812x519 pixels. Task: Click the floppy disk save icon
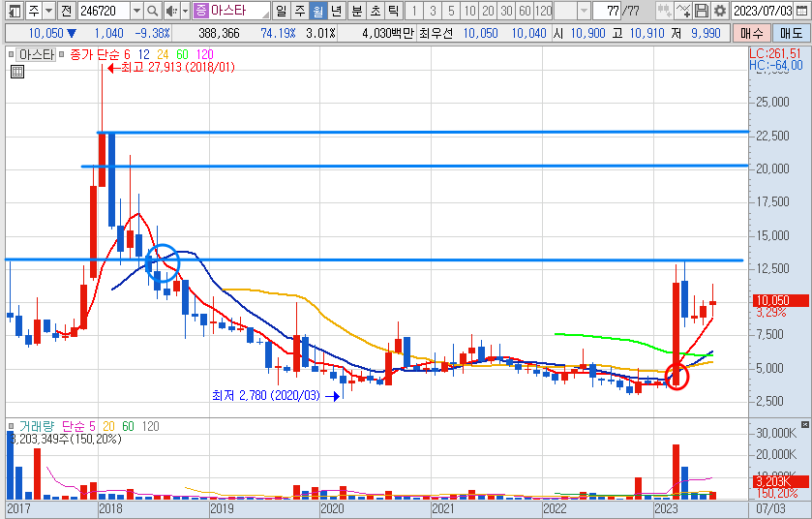pos(701,11)
